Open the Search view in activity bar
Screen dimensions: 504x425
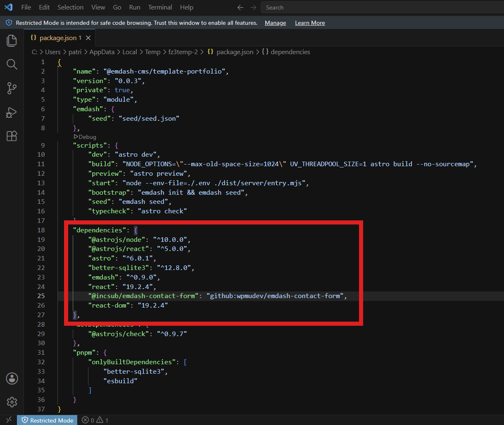coord(12,64)
